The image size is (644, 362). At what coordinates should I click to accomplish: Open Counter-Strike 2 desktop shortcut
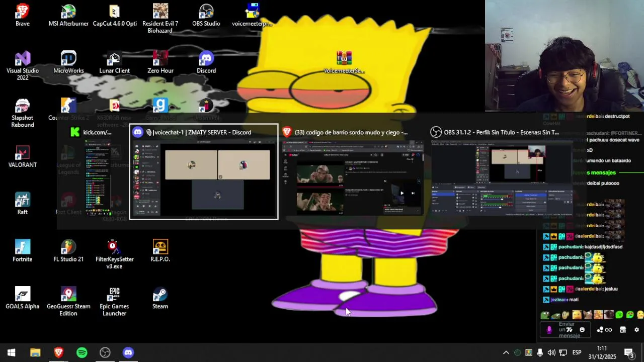(68, 110)
